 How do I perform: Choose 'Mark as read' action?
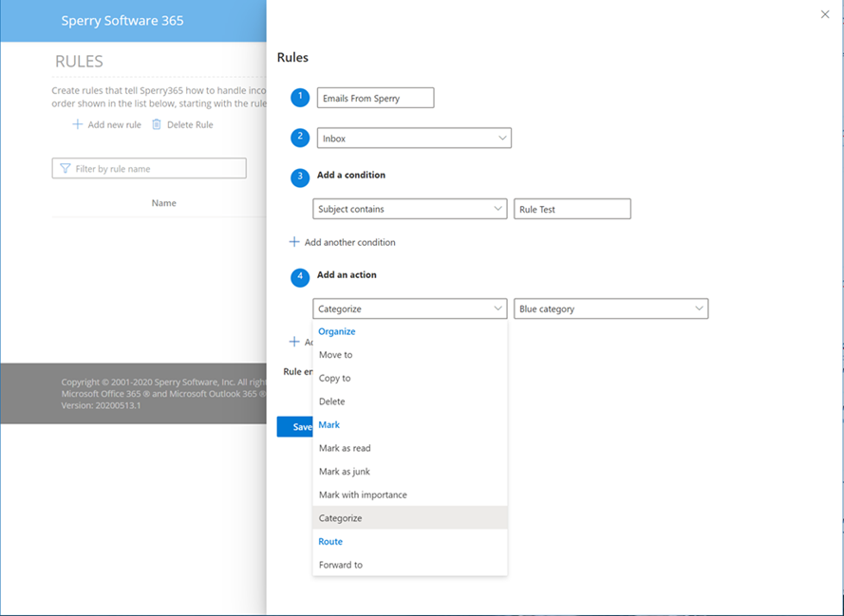[x=409, y=448]
